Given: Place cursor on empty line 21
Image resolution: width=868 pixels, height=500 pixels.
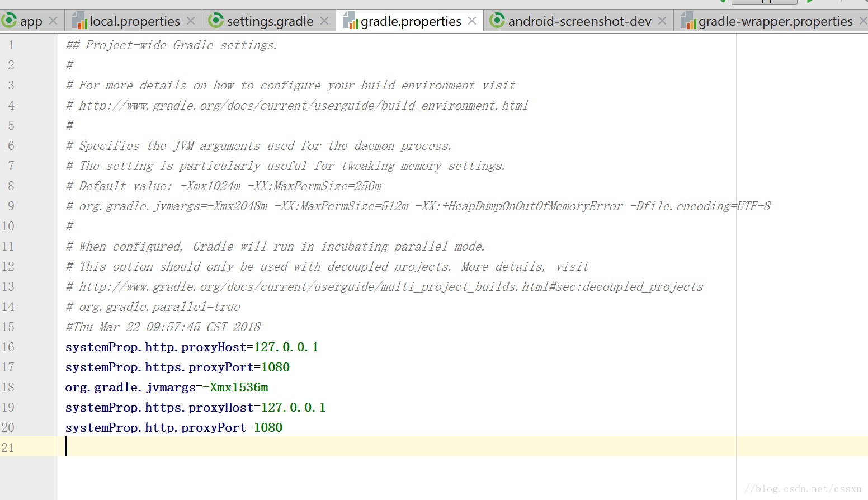Looking at the screenshot, I should [x=463, y=446].
